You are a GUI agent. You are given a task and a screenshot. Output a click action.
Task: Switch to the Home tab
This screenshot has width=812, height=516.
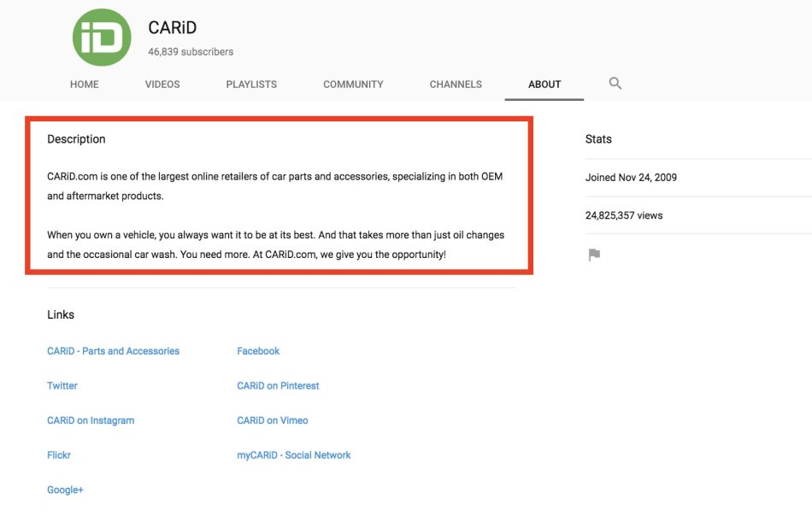(x=85, y=85)
